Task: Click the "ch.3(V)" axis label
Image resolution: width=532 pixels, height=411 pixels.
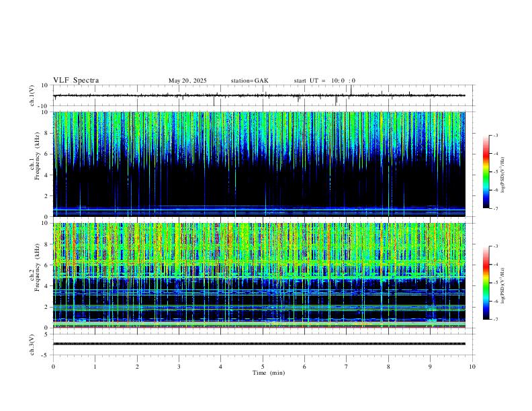Action: 32,345
